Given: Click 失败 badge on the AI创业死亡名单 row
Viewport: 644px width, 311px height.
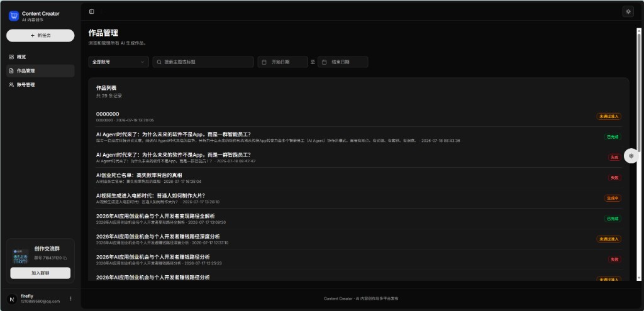Looking at the screenshot, I should point(615,178).
